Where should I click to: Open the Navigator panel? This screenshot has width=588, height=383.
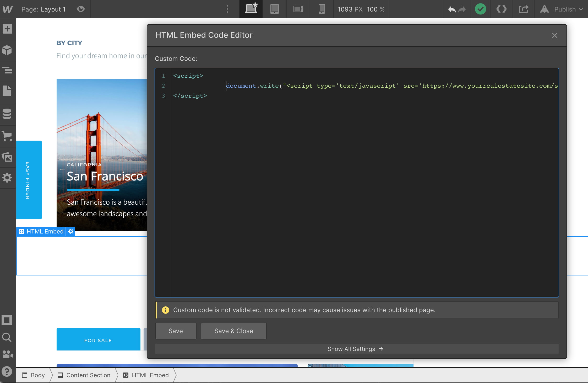(7, 70)
